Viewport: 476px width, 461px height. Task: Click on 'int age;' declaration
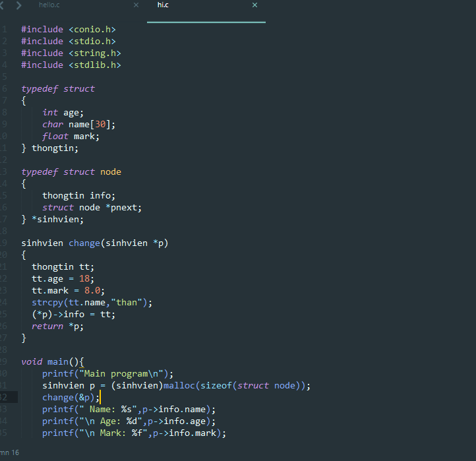pos(63,113)
